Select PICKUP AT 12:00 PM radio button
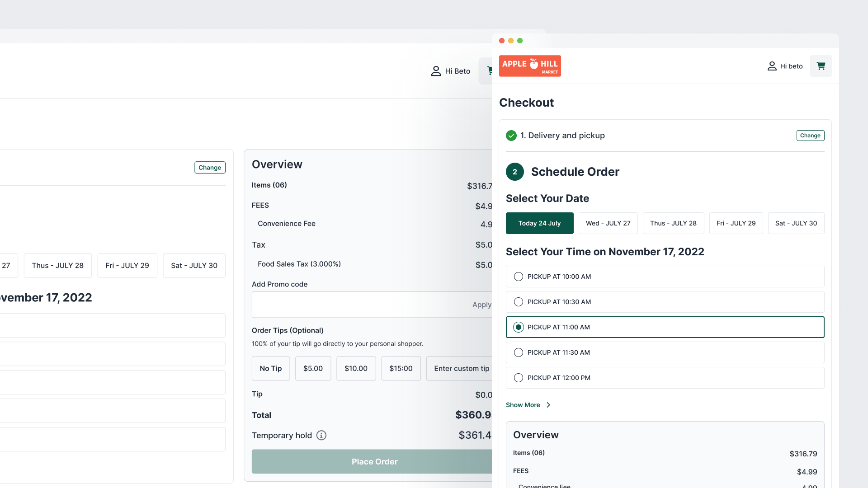This screenshot has height=488, width=868. [x=519, y=378]
